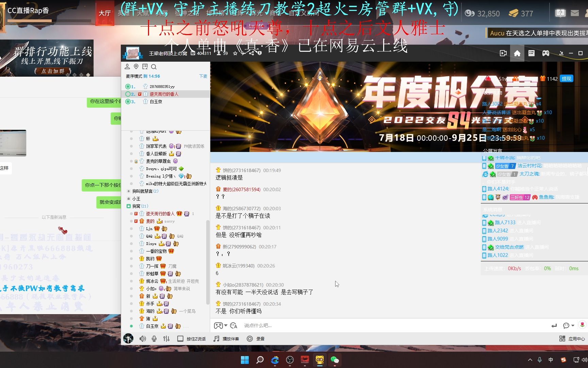Click chat sender 麦的(2607581594)
The height and width of the screenshot is (368, 588).
click(x=242, y=189)
